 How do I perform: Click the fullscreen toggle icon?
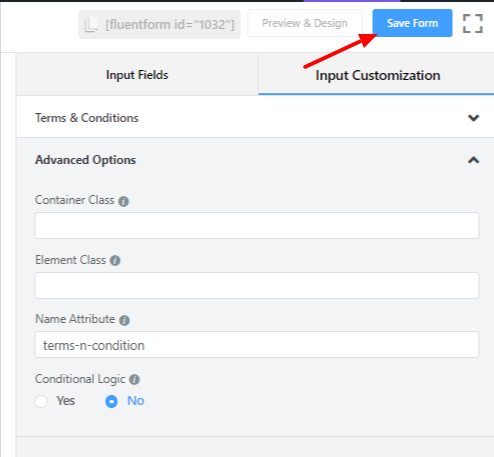(x=472, y=23)
